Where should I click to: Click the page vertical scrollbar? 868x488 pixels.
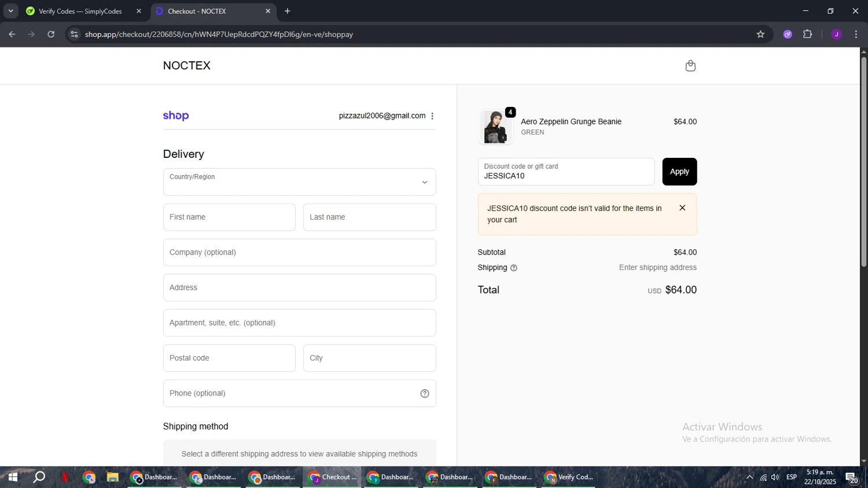click(x=863, y=162)
